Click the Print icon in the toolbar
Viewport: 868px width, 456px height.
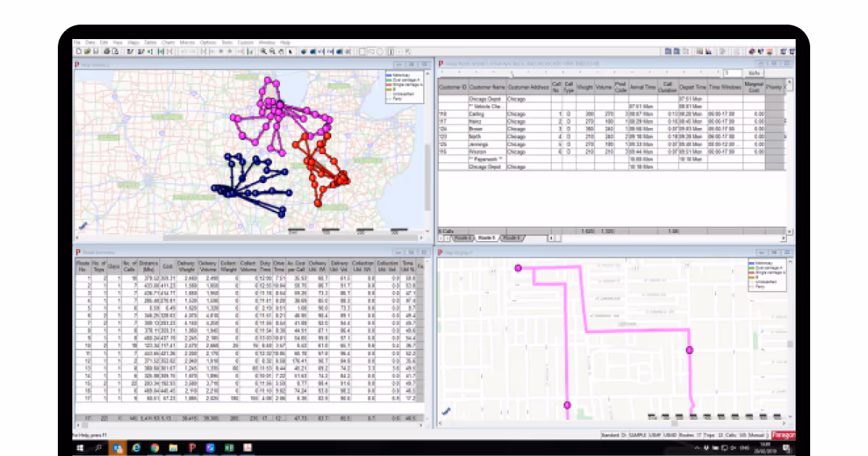[106, 51]
